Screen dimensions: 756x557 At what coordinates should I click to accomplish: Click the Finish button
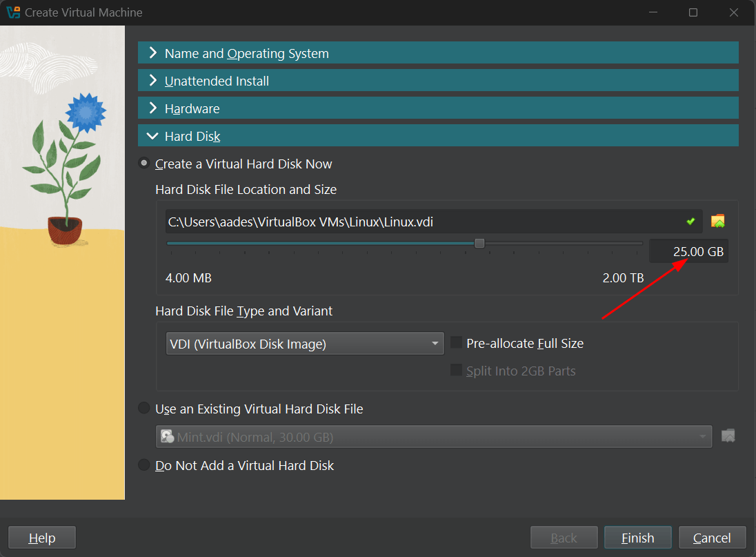[637, 537]
